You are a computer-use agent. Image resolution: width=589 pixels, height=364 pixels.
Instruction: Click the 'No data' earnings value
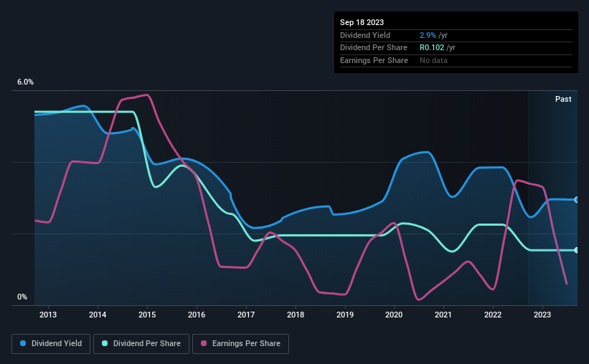coord(433,60)
